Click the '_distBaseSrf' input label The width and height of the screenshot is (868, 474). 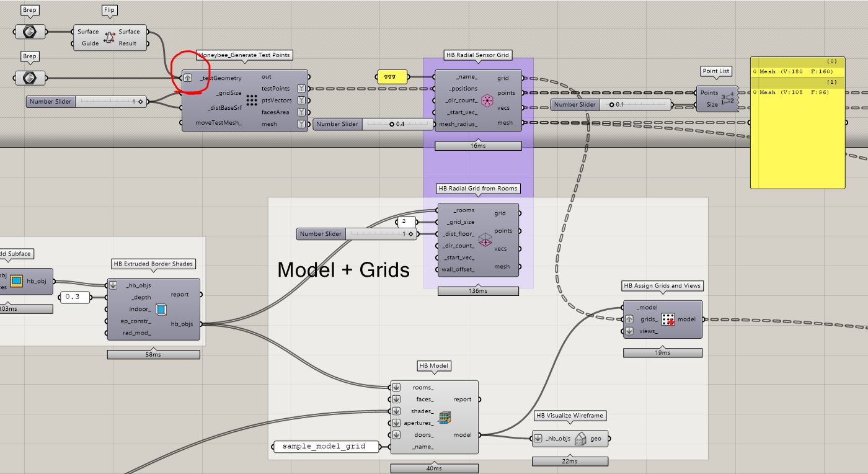pyautogui.click(x=224, y=108)
